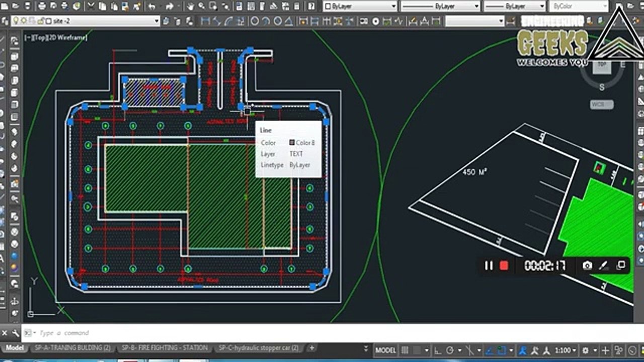The width and height of the screenshot is (644, 362).
Task: Activate the Pan hand tool
Action: coord(191,7)
